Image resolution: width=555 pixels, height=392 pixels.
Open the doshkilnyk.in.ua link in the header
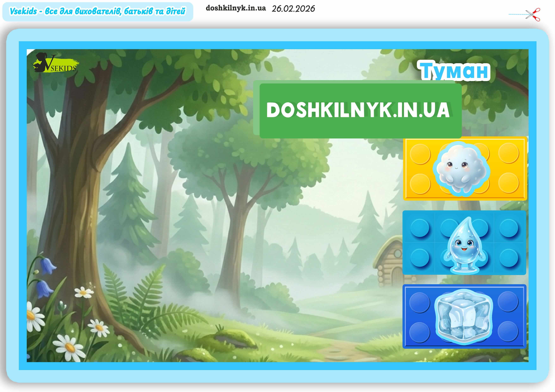(235, 8)
